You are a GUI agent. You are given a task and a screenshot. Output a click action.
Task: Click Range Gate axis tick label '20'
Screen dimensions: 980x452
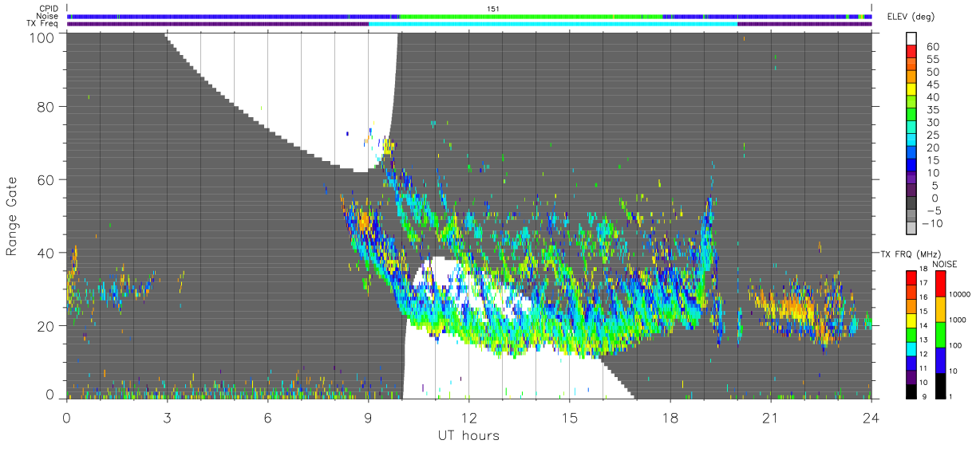[x=45, y=326]
